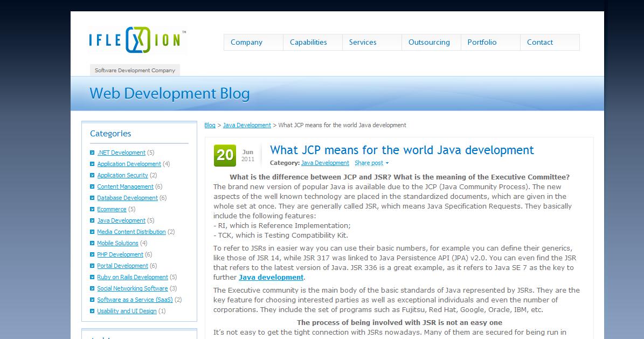Viewport: 644px width, 339px height.
Task: Open the Services menu
Action: pyautogui.click(x=372, y=43)
